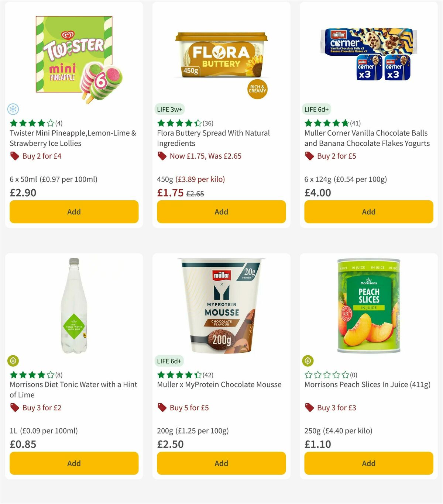
Task: Click the green leaf icon on Diet Tonic Water
Action: (14, 360)
